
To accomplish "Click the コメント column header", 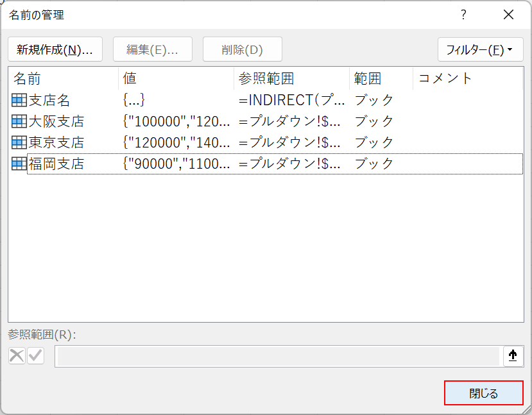I will pyautogui.click(x=467, y=78).
